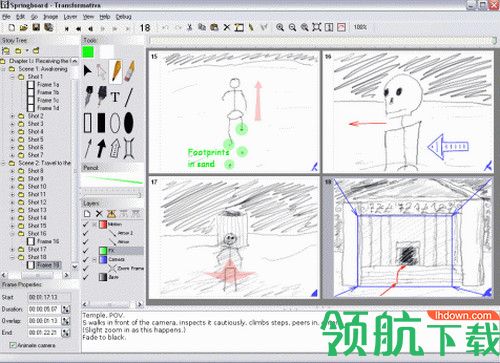Expand the Shot 10 tree node

(x=12, y=186)
